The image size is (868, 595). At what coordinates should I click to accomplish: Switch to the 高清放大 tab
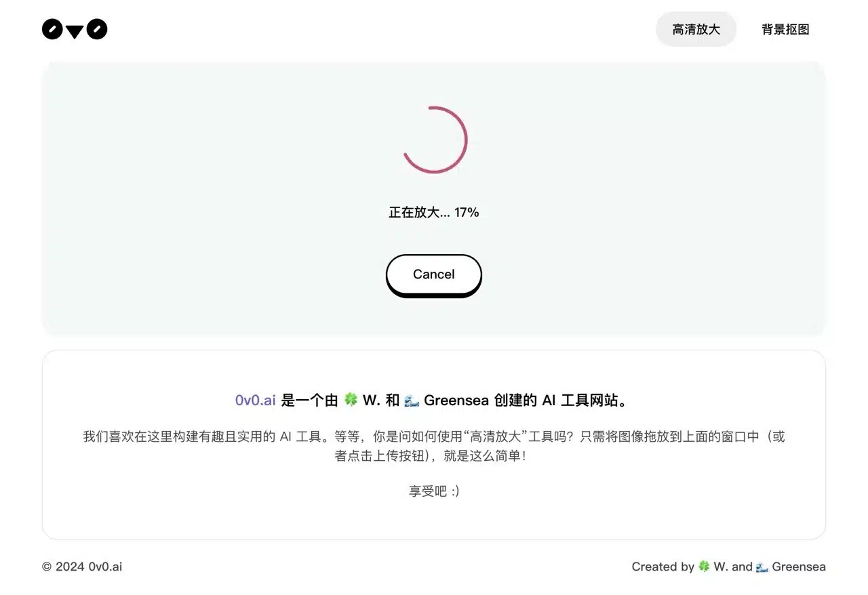pos(696,29)
